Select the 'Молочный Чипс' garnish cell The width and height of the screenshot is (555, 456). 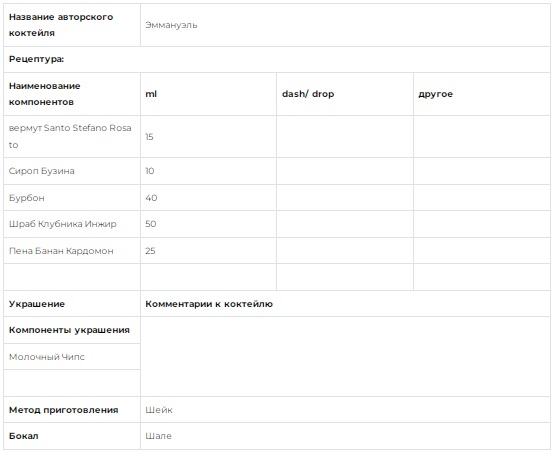coord(72,357)
